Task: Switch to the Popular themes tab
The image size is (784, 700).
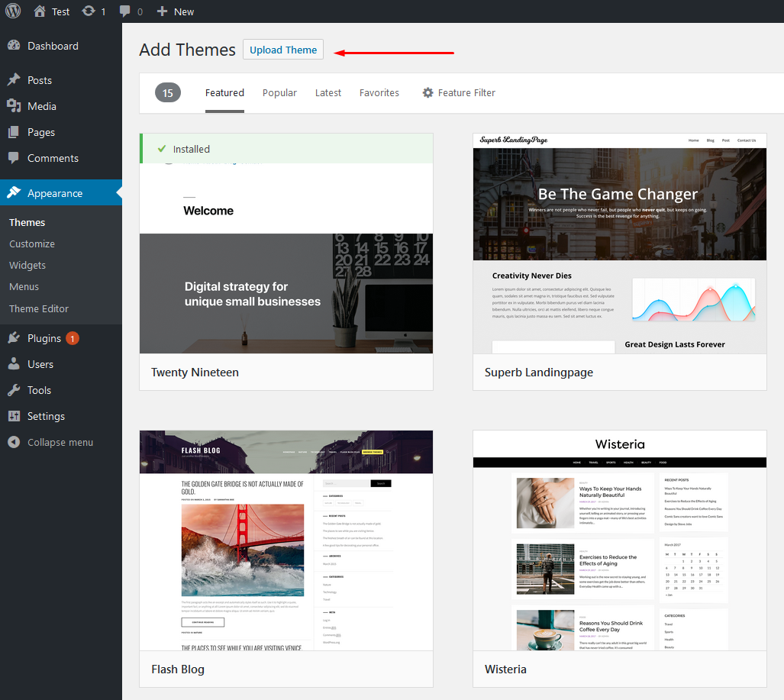Action: click(x=279, y=92)
